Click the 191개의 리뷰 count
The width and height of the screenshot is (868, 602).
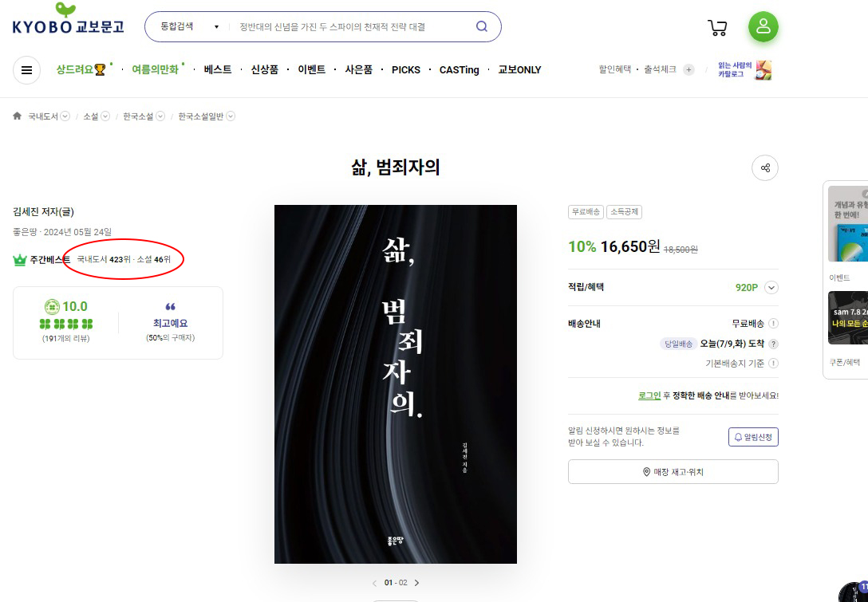[x=66, y=338]
